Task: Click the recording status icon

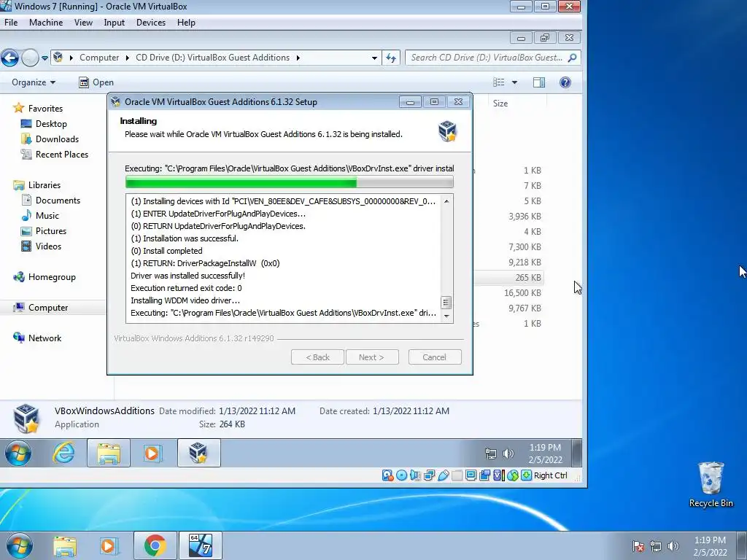Action: (484, 475)
